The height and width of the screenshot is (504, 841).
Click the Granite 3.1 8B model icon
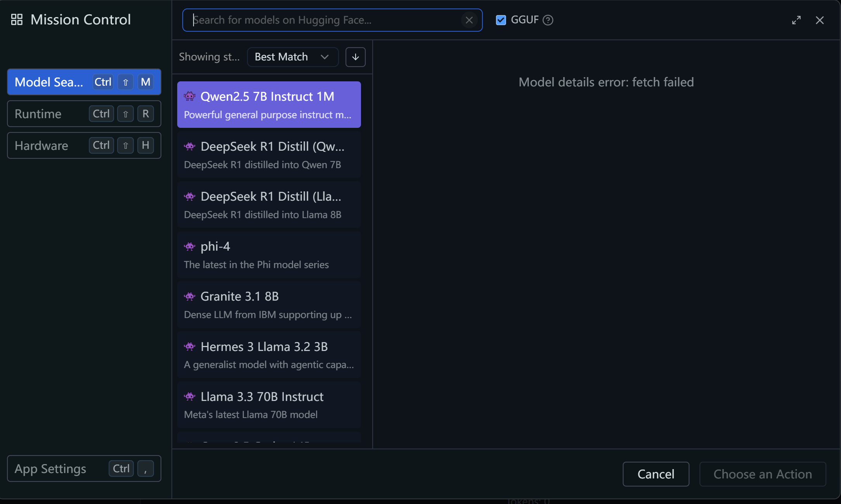point(190,296)
